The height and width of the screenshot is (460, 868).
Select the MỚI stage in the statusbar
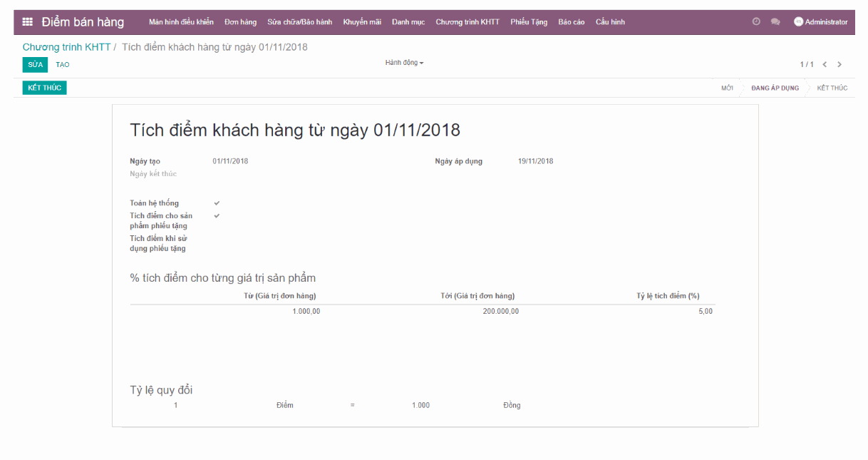(726, 87)
